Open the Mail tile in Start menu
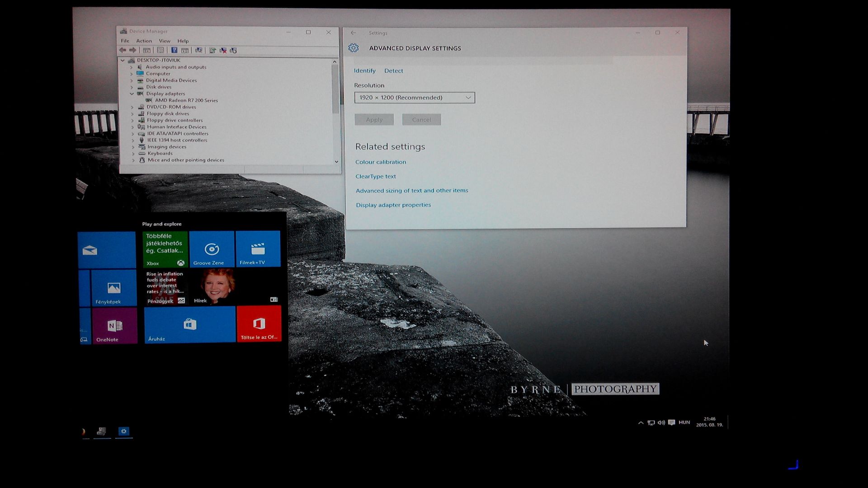 (107, 249)
